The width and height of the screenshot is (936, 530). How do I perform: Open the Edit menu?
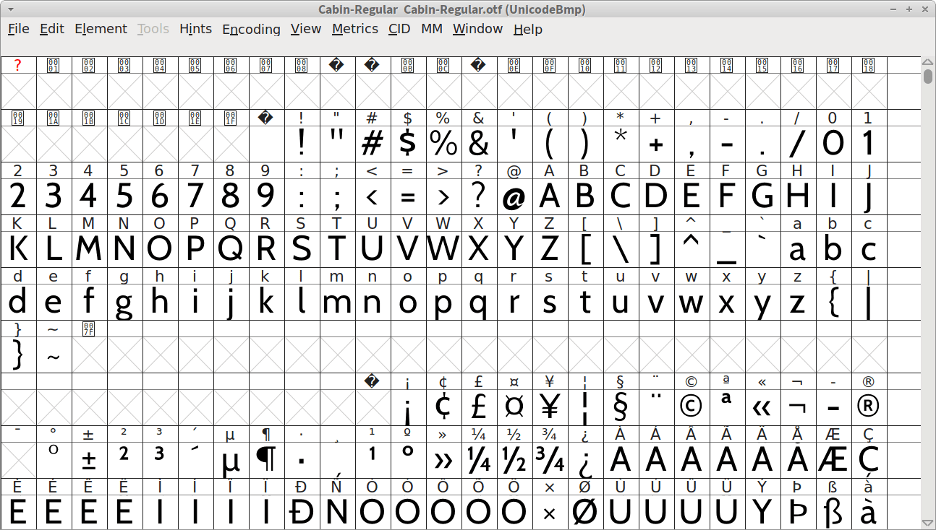tap(52, 29)
